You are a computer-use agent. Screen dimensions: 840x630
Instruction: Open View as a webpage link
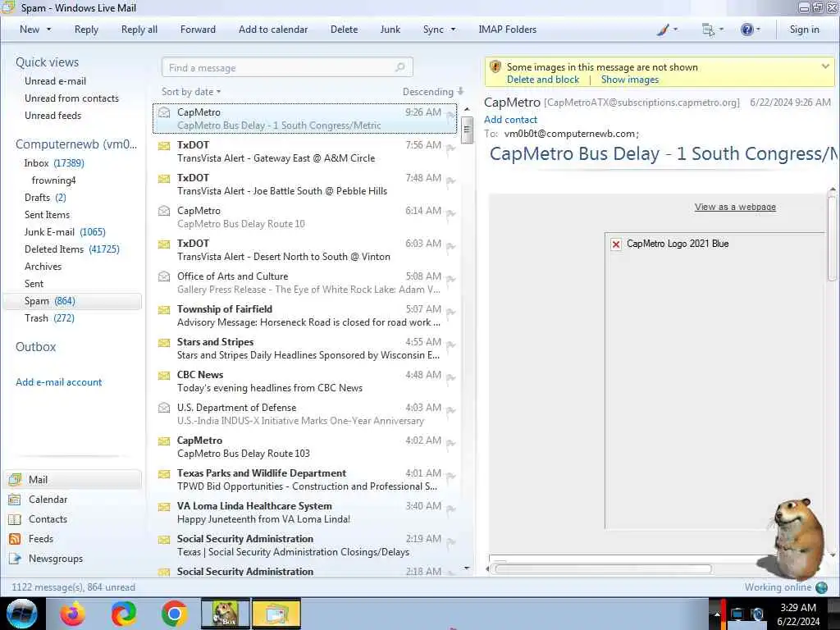pos(735,207)
